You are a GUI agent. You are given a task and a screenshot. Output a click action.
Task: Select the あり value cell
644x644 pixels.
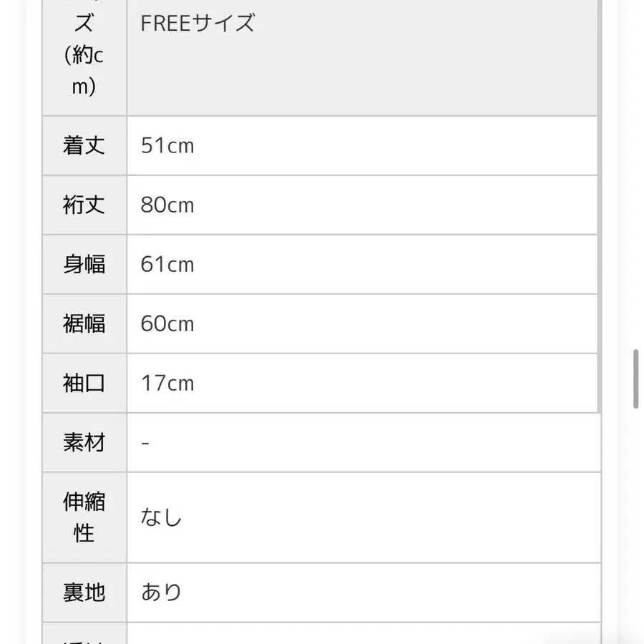click(x=162, y=592)
